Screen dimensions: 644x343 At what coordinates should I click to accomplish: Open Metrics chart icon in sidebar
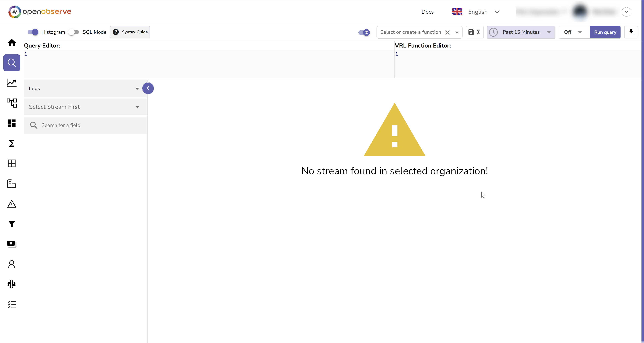pos(12,83)
